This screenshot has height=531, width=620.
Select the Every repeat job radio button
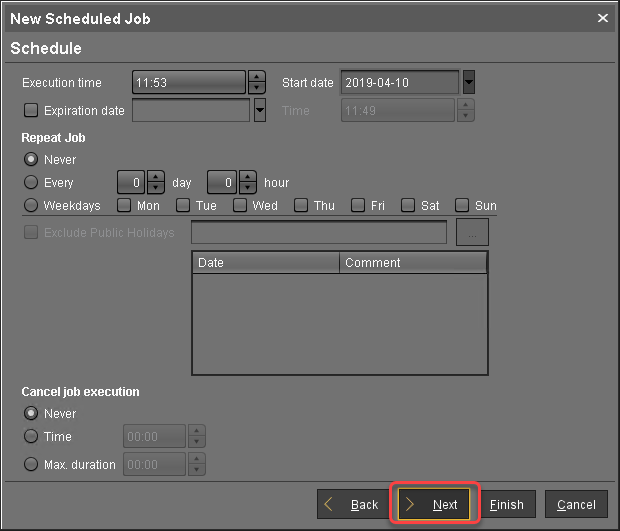point(31,183)
